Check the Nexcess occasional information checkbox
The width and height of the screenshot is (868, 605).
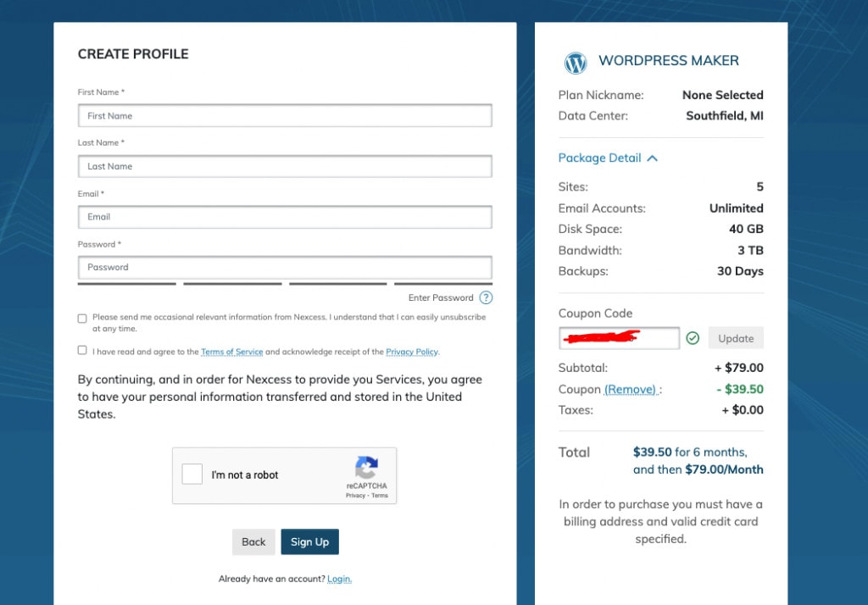coord(82,319)
